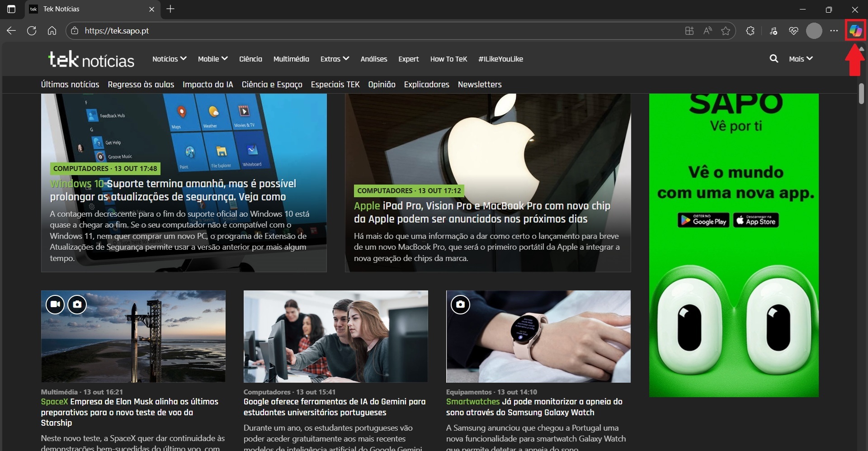Click the Google Play download button
The height and width of the screenshot is (451, 868).
pyautogui.click(x=703, y=220)
